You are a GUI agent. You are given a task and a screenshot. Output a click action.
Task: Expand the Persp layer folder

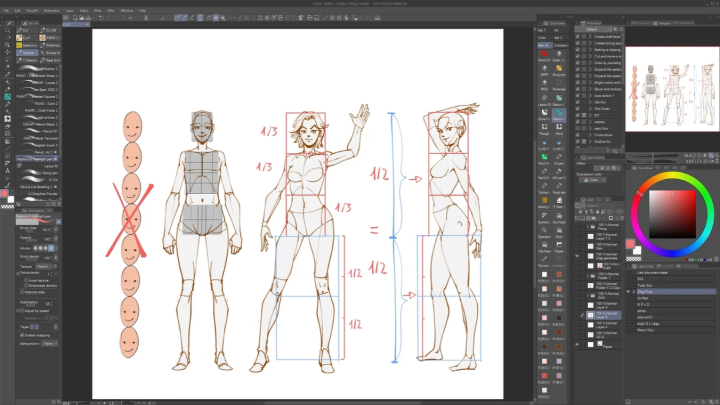(587, 227)
